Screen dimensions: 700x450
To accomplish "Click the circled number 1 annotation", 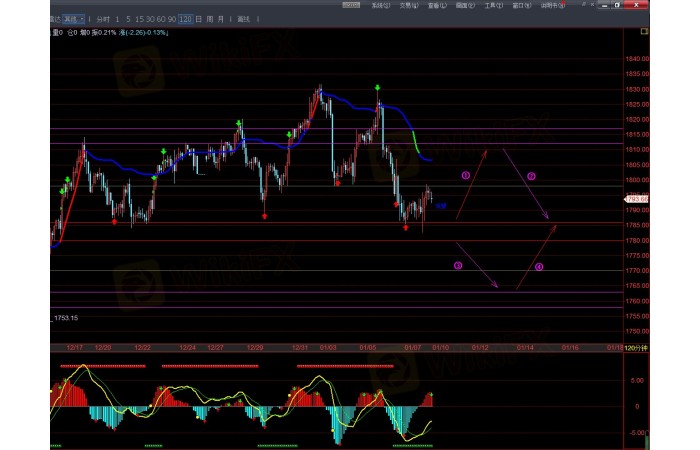I will (x=465, y=175).
